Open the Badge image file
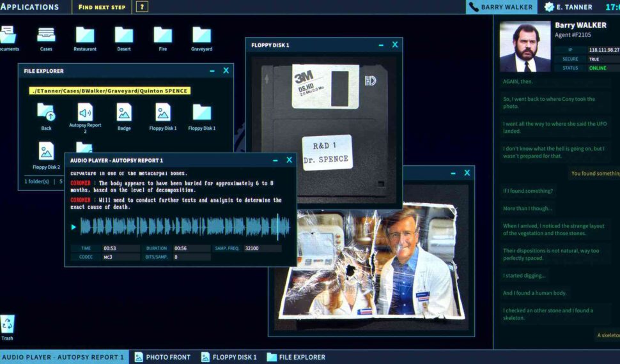This screenshot has height=364, width=620. (x=124, y=113)
